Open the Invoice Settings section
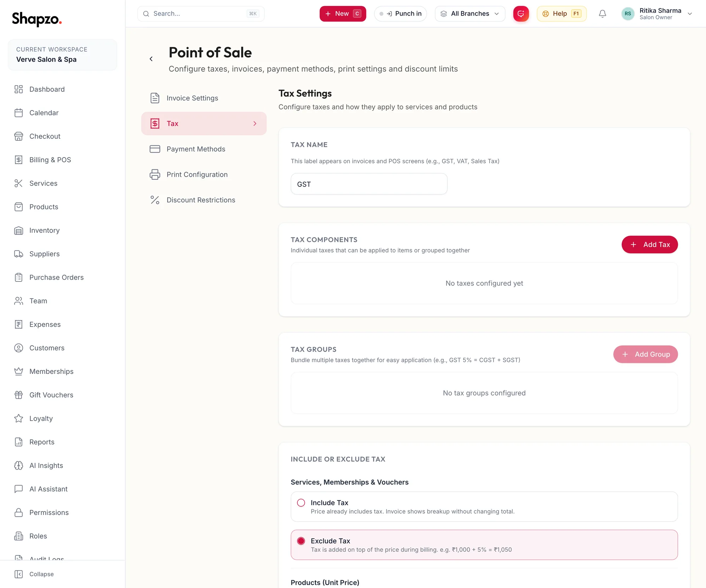706x588 pixels. click(x=204, y=98)
